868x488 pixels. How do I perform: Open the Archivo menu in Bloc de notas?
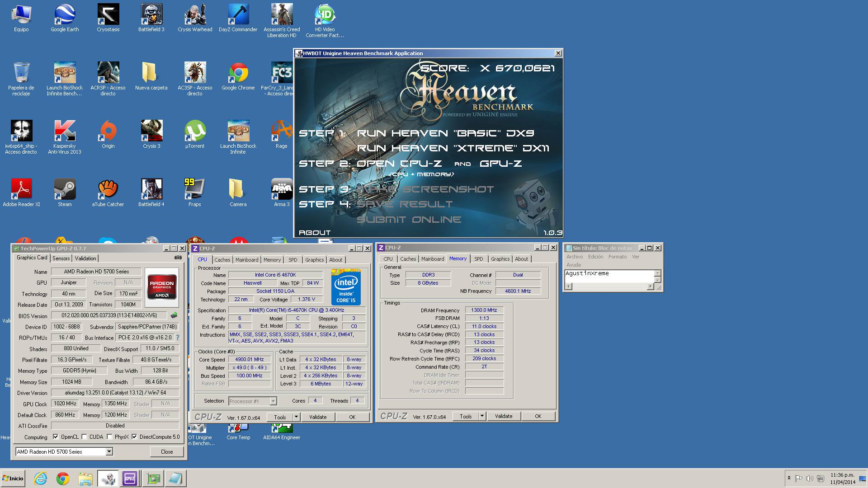point(575,257)
